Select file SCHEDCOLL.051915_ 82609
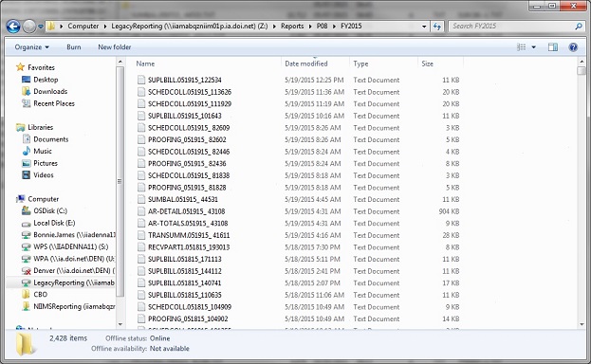Image resolution: width=591 pixels, height=364 pixels. (189, 128)
